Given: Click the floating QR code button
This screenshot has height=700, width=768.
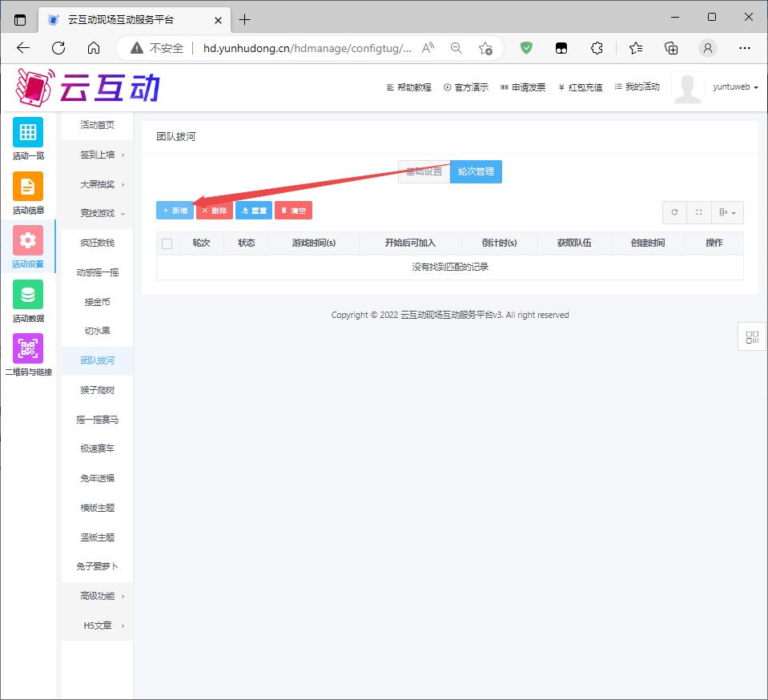Looking at the screenshot, I should 752,337.
